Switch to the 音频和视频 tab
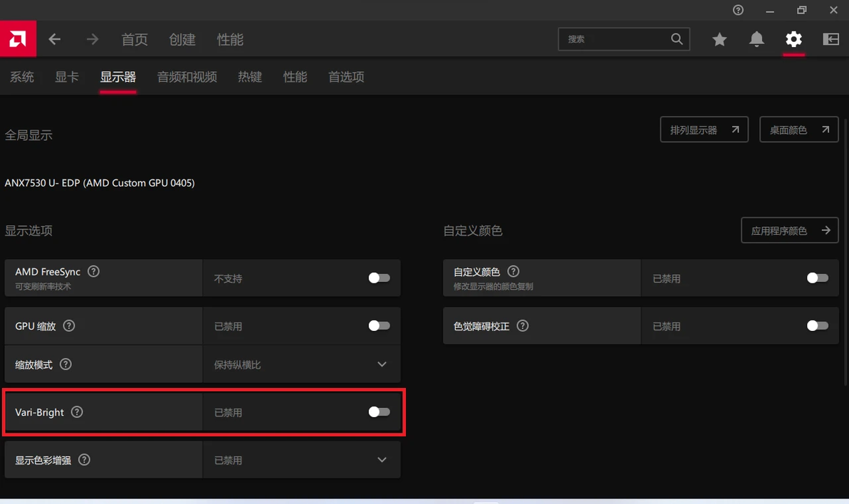This screenshot has height=504, width=849. [187, 77]
